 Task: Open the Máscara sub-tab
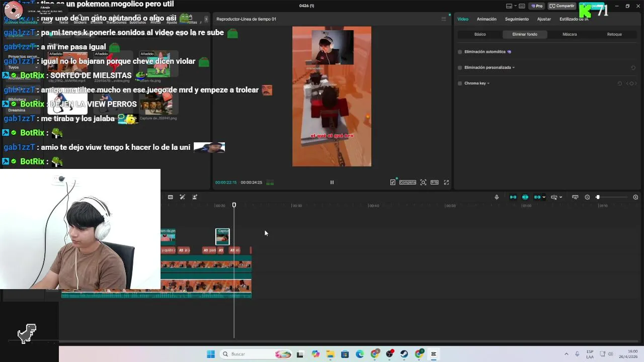click(x=570, y=34)
